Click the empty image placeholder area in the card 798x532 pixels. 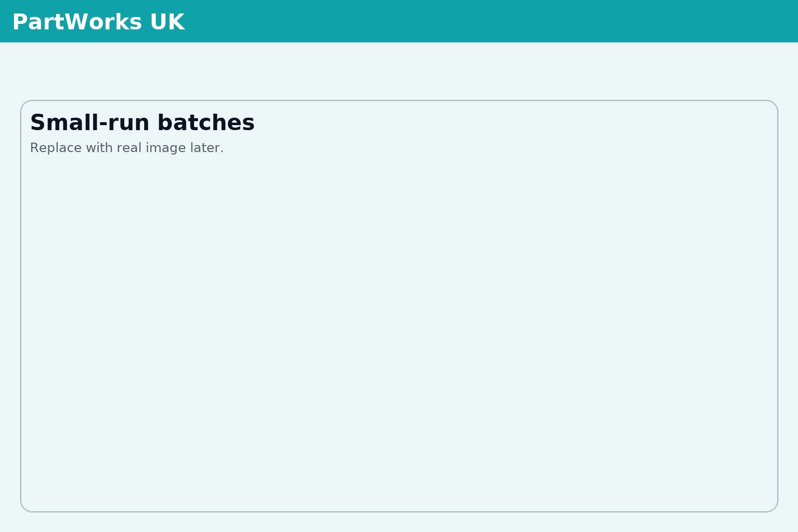pos(399,329)
